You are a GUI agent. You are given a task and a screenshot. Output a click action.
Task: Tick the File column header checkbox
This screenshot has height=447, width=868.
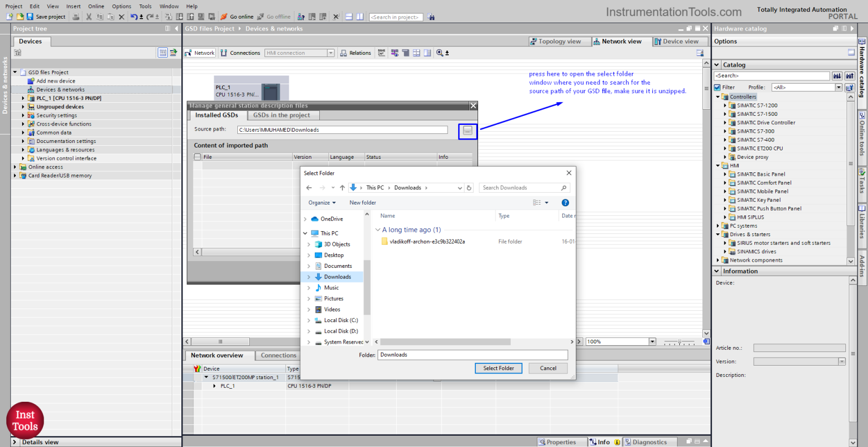[x=198, y=157]
